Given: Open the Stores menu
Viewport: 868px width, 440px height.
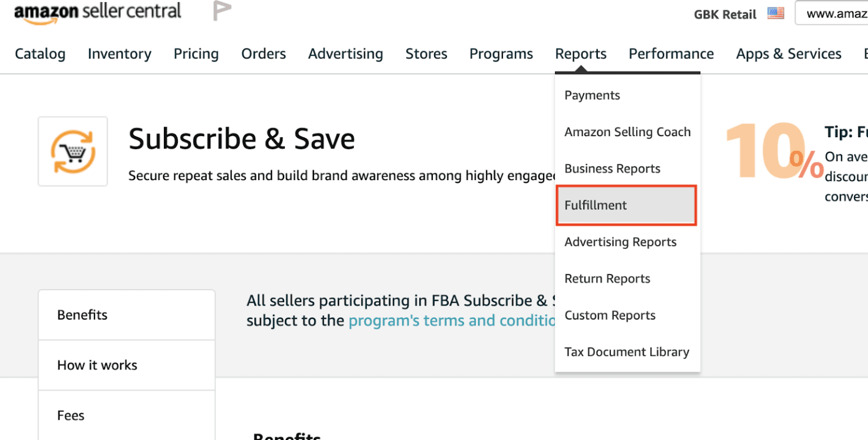Looking at the screenshot, I should (x=426, y=54).
